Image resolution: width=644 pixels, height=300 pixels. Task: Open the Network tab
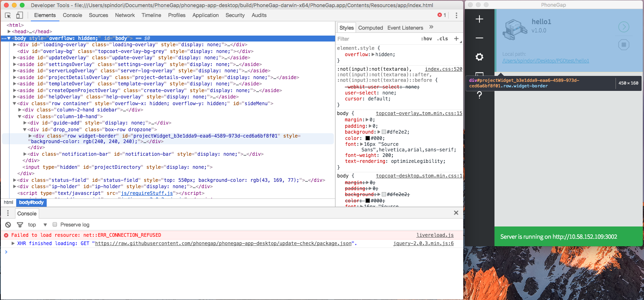click(125, 15)
